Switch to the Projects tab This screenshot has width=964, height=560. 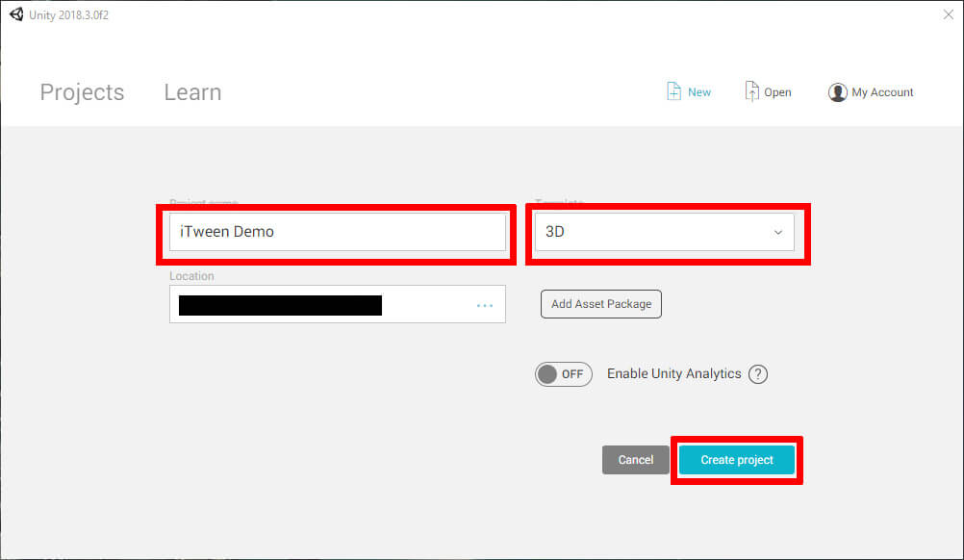(82, 92)
